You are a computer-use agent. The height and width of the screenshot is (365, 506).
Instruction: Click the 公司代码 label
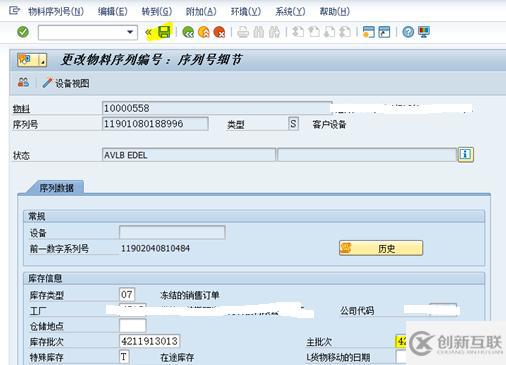tap(357, 311)
